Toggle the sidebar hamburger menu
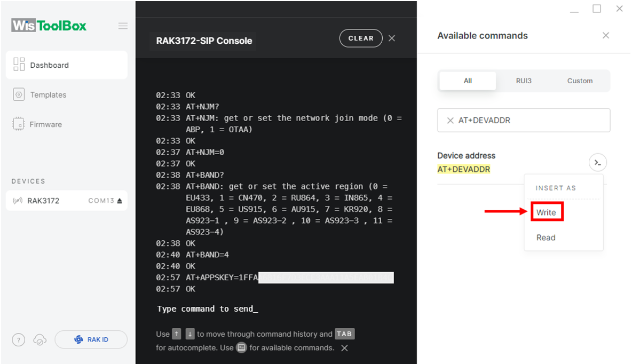This screenshot has width=632, height=364. 123,26
